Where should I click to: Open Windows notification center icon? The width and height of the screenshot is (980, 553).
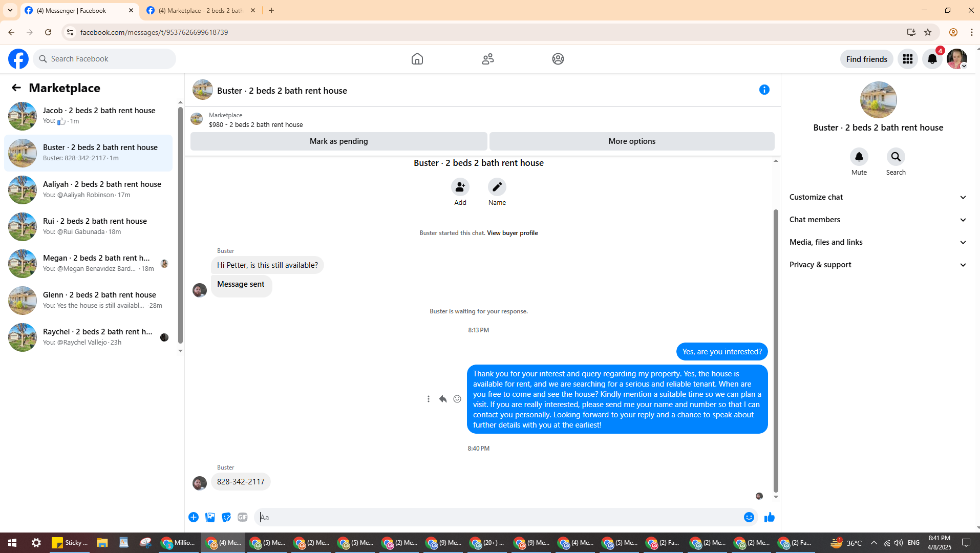click(966, 543)
